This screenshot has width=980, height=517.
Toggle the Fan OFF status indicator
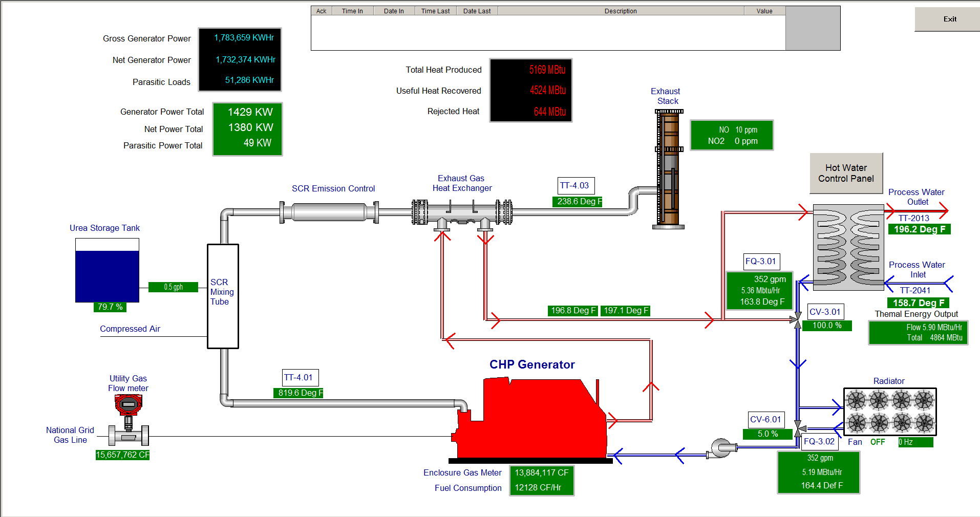tap(877, 442)
